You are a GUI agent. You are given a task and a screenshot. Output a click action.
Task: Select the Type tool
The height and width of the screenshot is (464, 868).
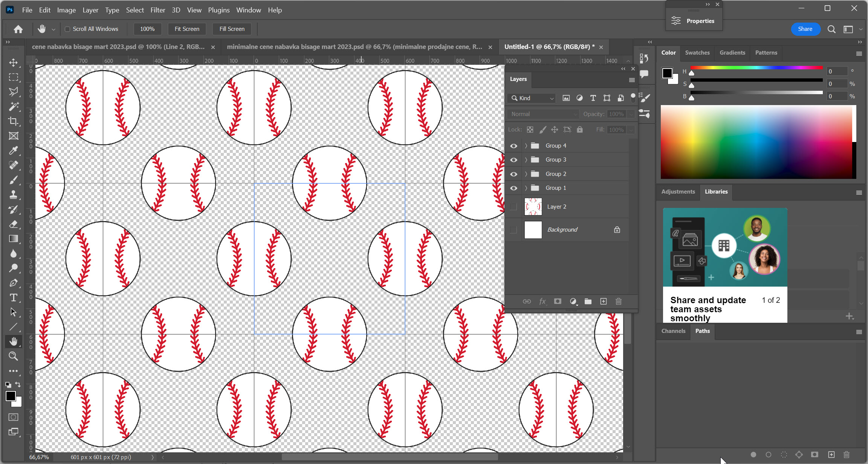tap(14, 298)
